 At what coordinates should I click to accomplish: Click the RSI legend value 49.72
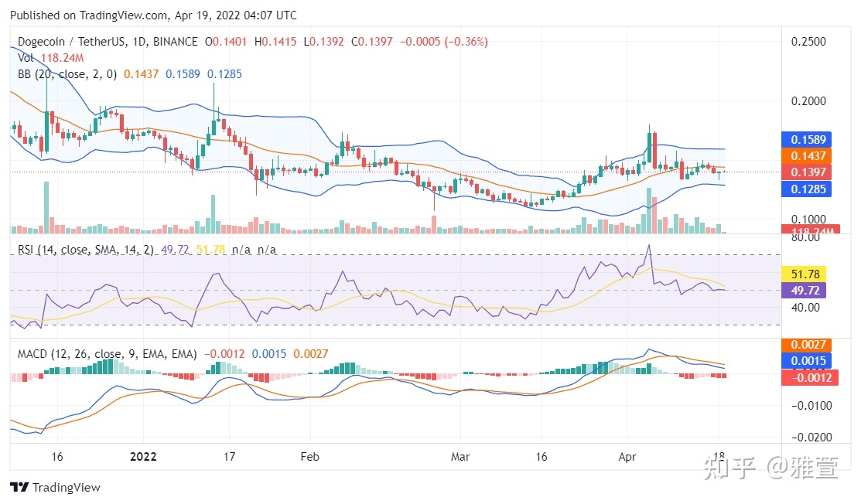point(175,250)
